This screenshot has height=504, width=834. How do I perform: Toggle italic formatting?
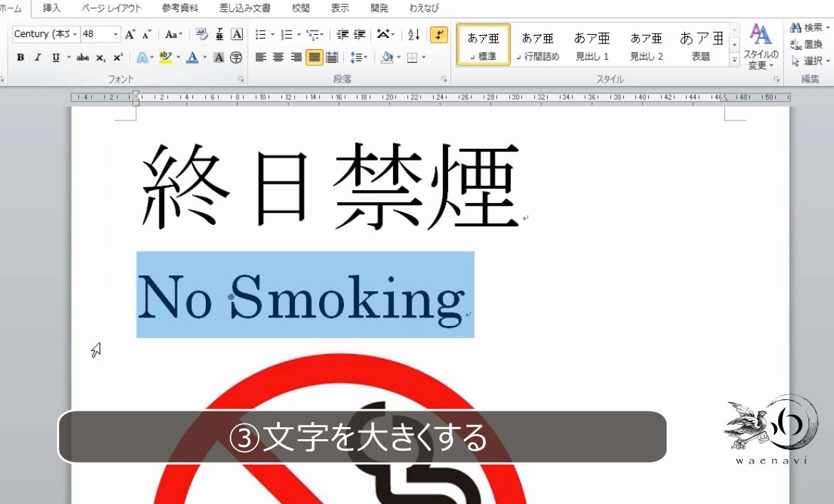click(x=38, y=58)
